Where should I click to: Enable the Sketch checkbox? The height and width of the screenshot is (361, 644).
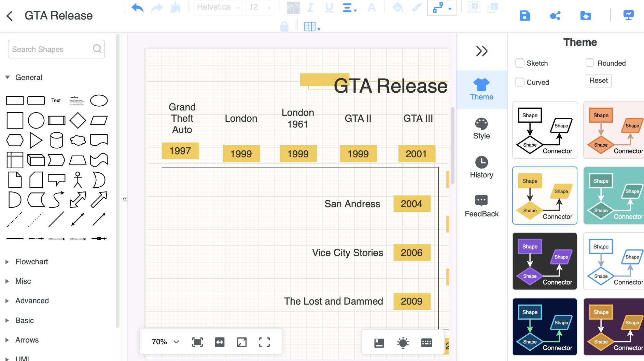click(x=520, y=63)
